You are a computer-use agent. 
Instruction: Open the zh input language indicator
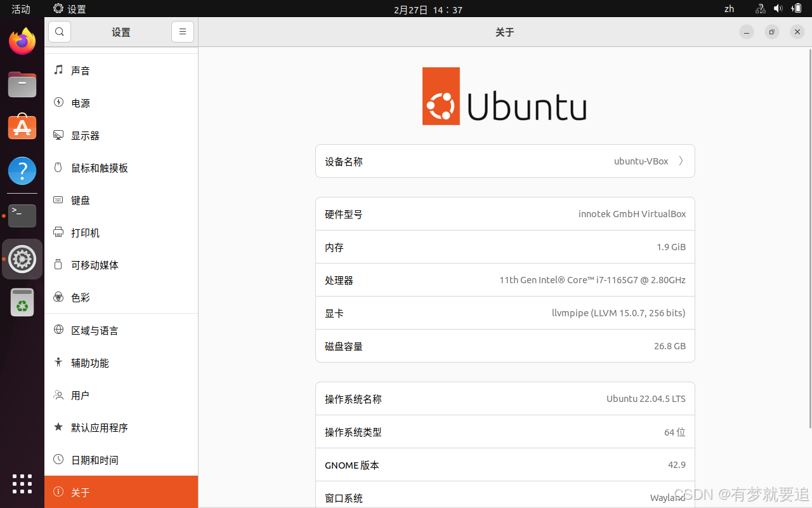tap(729, 9)
